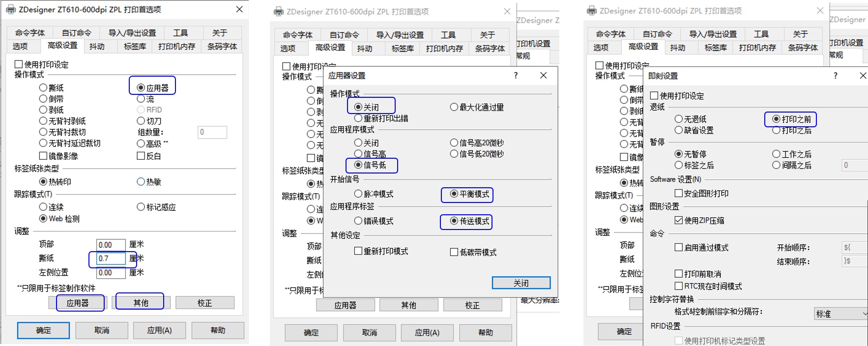This screenshot has height=346, width=868.
Task: Check the 安全图形打印 option
Action: tap(679, 193)
